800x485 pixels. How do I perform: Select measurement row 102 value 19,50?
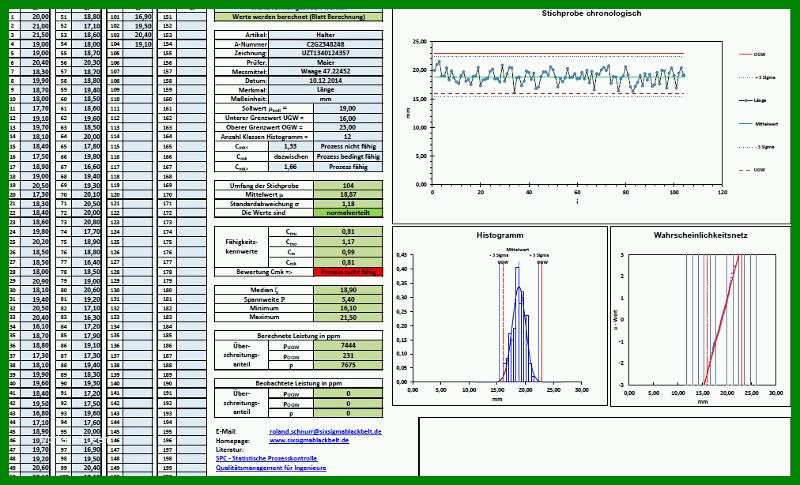click(138, 26)
